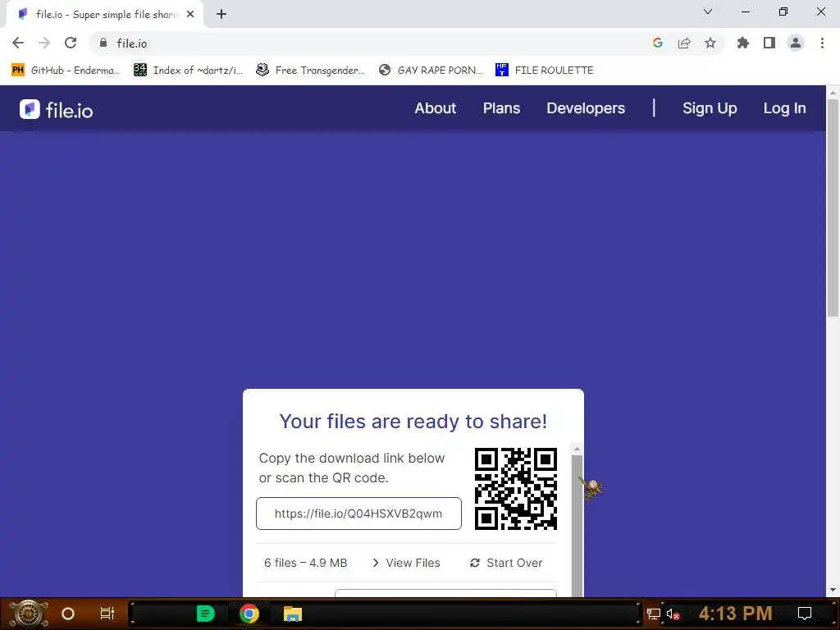The height and width of the screenshot is (630, 840).
Task: Click the Chrome taskbar icon
Action: point(249,614)
